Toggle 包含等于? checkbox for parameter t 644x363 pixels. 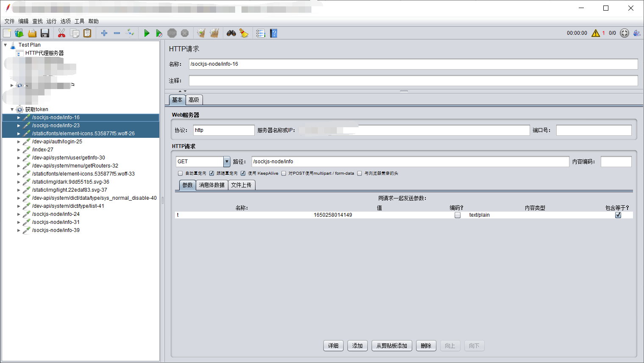618,215
